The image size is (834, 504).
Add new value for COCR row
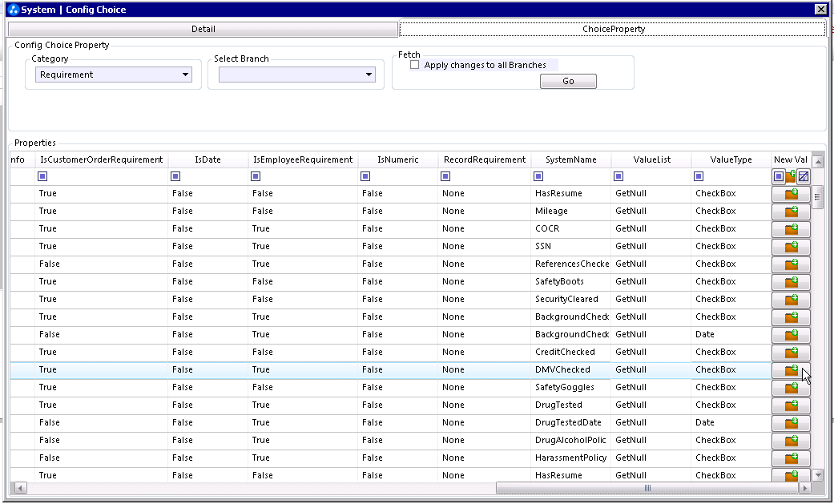791,229
